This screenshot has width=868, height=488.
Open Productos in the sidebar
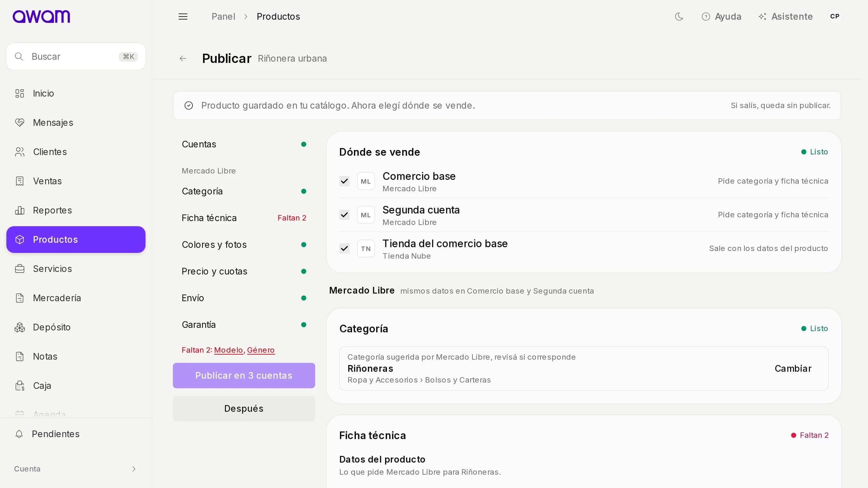coord(76,240)
